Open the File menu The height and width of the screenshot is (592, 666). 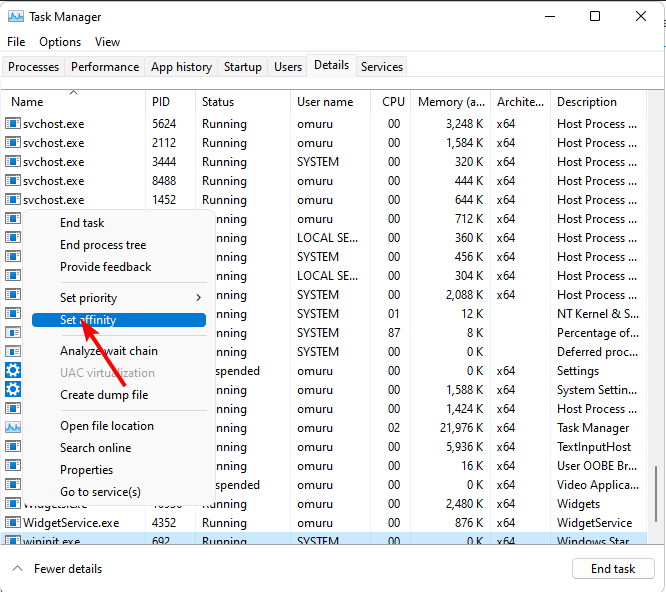(x=16, y=42)
